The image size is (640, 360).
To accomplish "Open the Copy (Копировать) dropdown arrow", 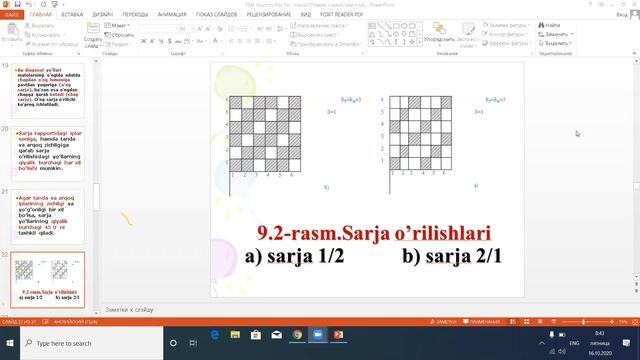I will point(64,35).
